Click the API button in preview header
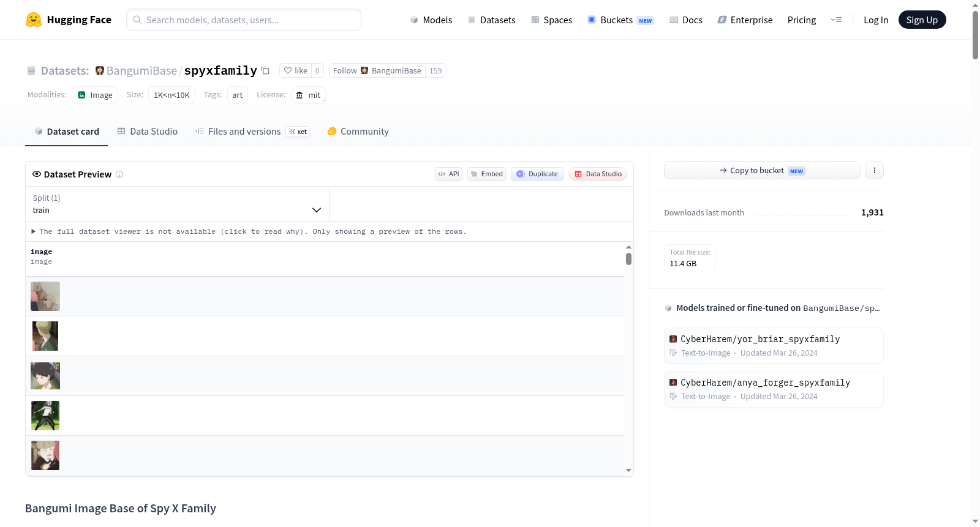980x527 pixels. pyautogui.click(x=448, y=174)
